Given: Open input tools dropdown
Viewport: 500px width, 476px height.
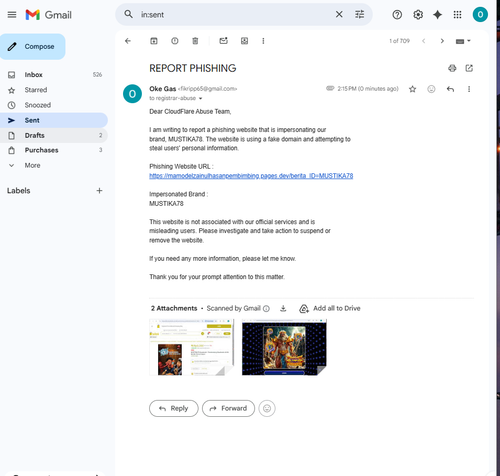Looking at the screenshot, I should [463, 41].
